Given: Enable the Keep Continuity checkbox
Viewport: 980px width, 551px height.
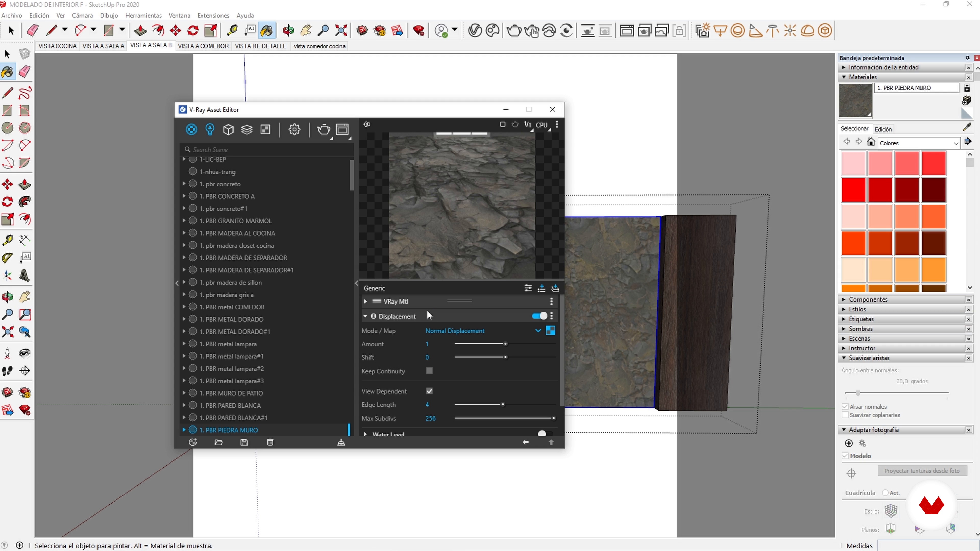Looking at the screenshot, I should coord(430,371).
